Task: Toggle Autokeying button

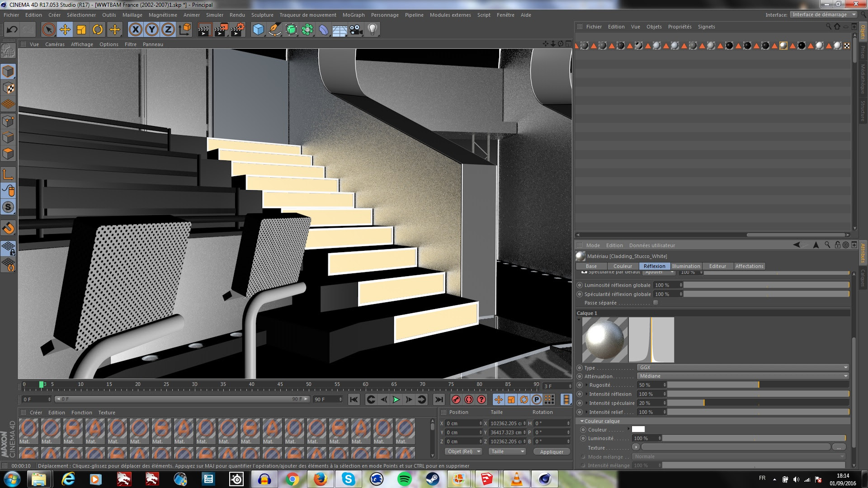Action: click(469, 399)
